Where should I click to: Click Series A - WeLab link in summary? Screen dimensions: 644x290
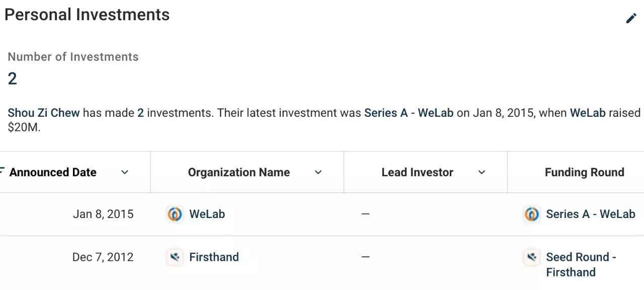[x=409, y=113]
